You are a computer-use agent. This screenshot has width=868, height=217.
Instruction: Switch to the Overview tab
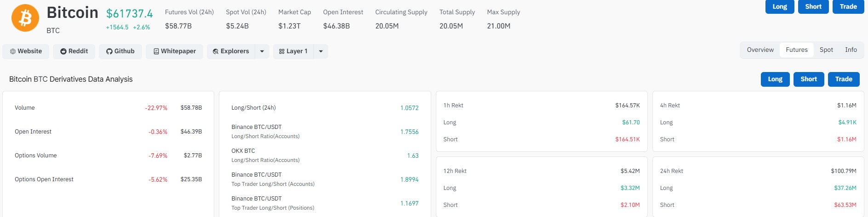760,50
